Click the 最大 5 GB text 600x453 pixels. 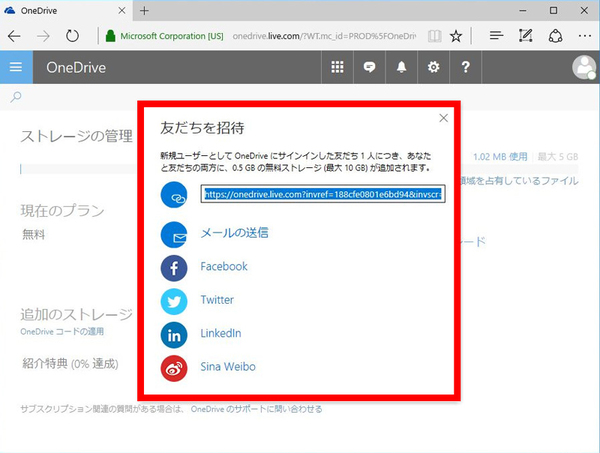558,156
